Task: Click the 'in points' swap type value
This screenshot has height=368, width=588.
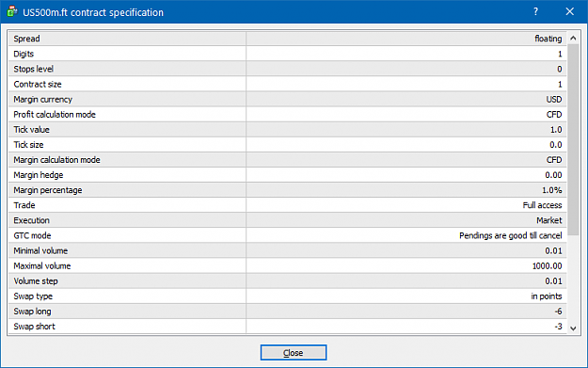Action: coord(547,296)
